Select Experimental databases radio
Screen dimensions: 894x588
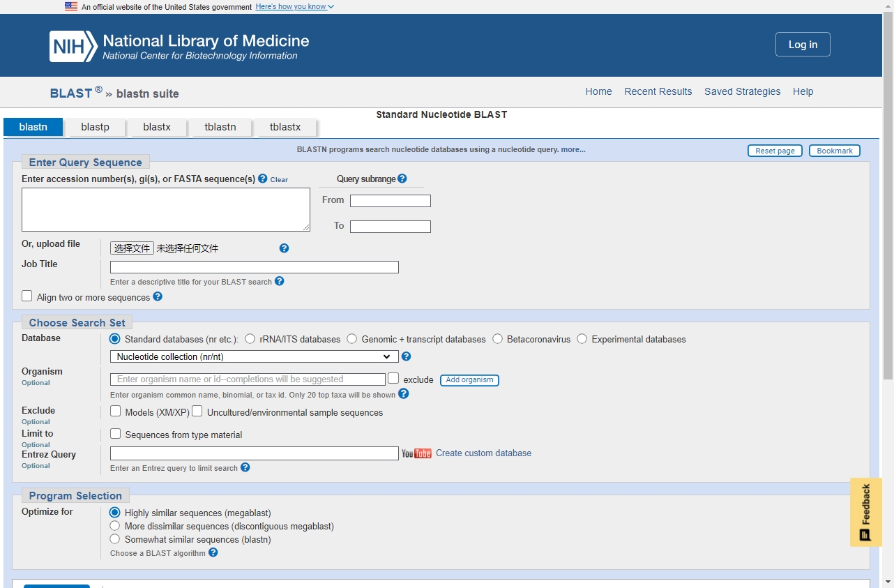pos(582,339)
